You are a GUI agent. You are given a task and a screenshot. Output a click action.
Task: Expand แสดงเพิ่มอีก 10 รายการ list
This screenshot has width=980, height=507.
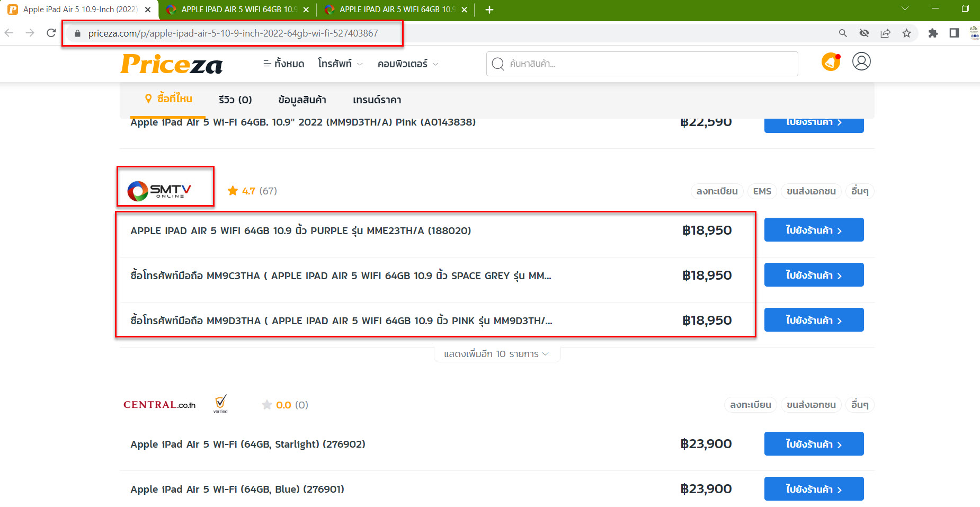tap(497, 354)
